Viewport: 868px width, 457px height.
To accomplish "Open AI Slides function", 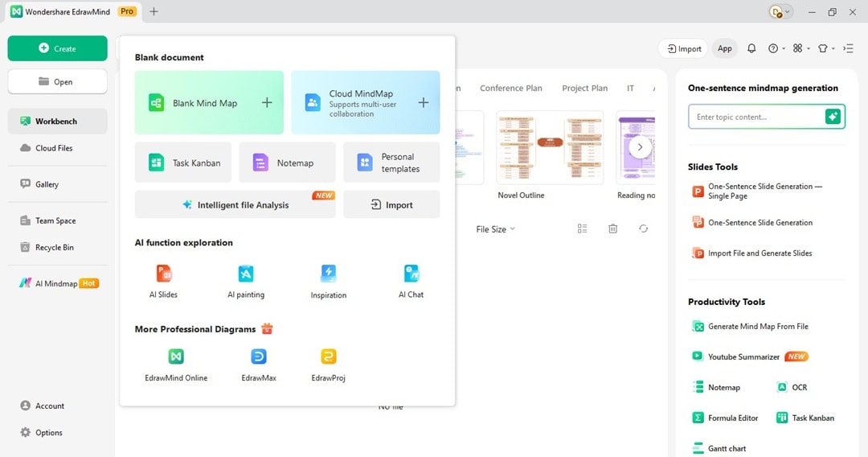I will coord(164,282).
